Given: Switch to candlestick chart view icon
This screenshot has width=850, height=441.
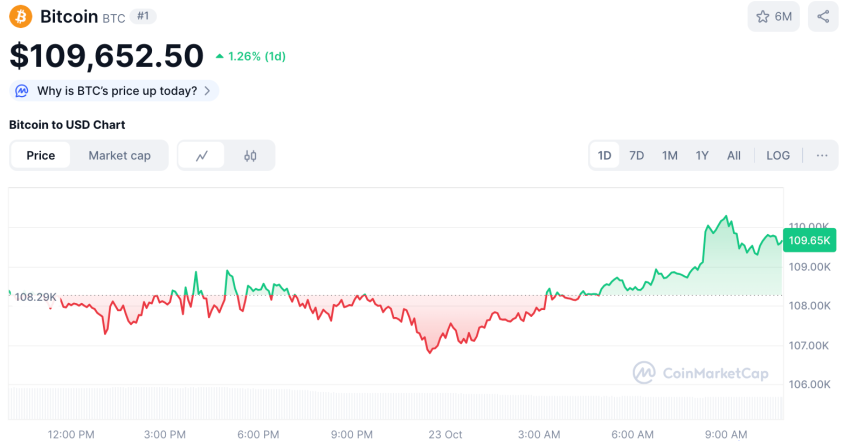Looking at the screenshot, I should coord(250,156).
